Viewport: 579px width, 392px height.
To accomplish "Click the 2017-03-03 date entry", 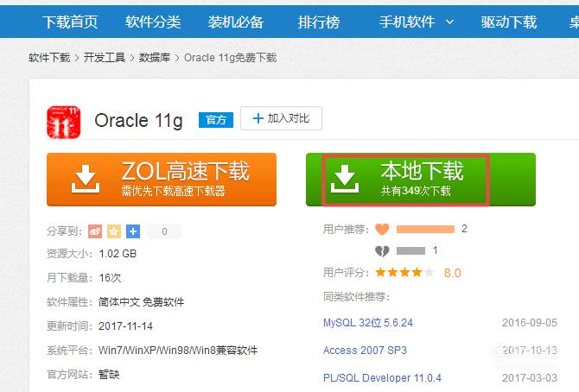I will pos(530,378).
